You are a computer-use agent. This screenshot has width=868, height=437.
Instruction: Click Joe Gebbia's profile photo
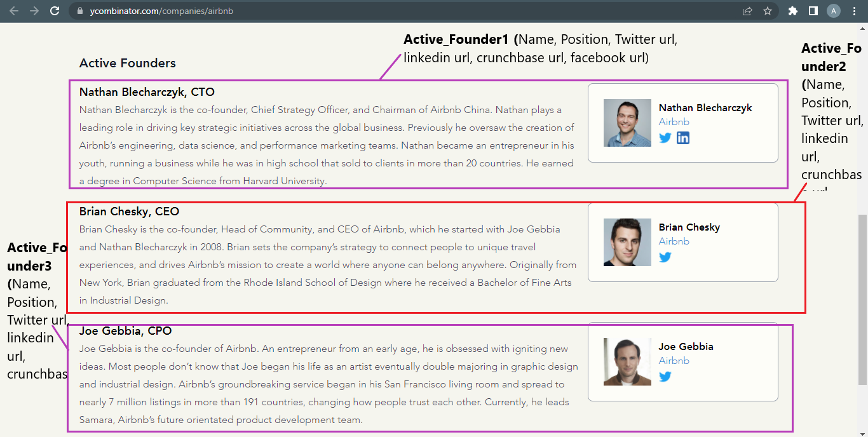click(x=627, y=361)
